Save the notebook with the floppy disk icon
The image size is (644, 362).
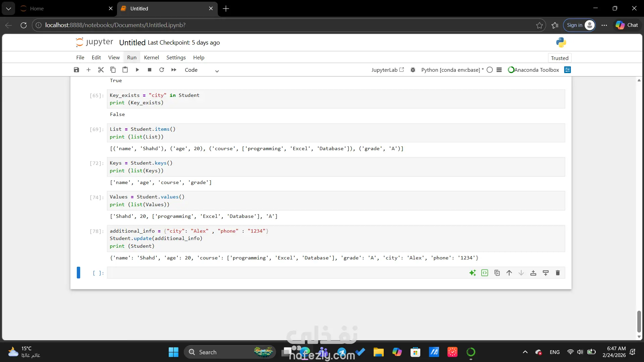click(x=76, y=70)
